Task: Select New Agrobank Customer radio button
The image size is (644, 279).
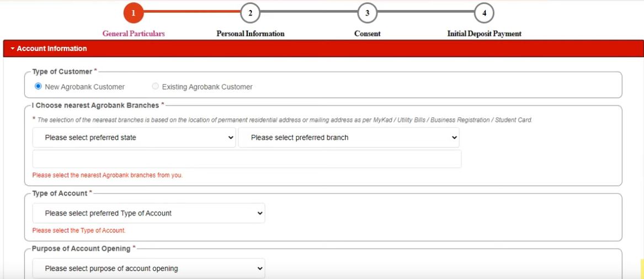Action: (38, 86)
